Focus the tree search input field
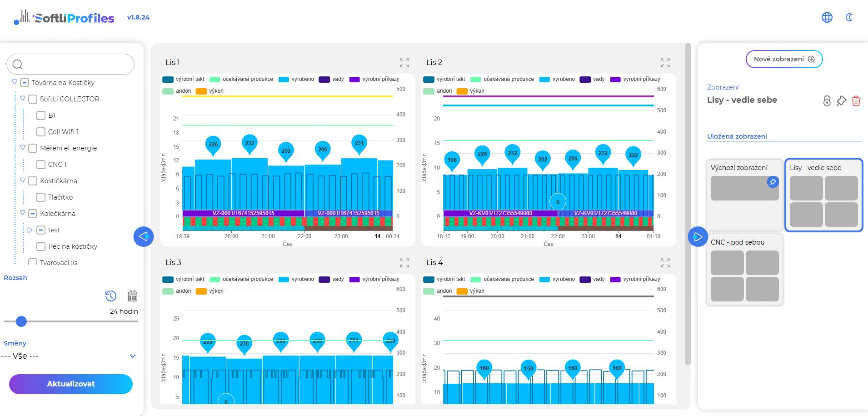This screenshot has width=868, height=416. pyautogui.click(x=70, y=64)
